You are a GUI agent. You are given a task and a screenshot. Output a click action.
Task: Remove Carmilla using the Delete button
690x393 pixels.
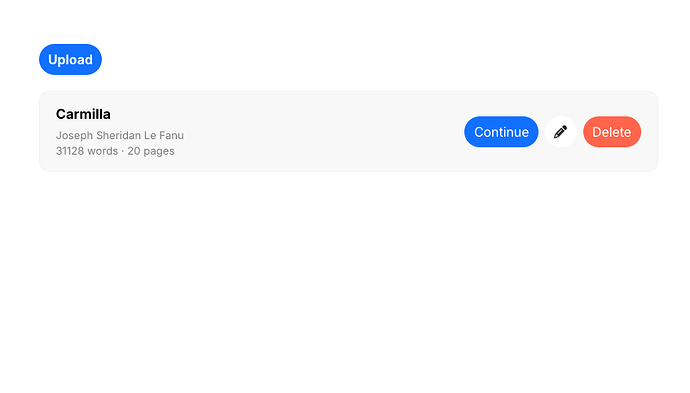(612, 132)
